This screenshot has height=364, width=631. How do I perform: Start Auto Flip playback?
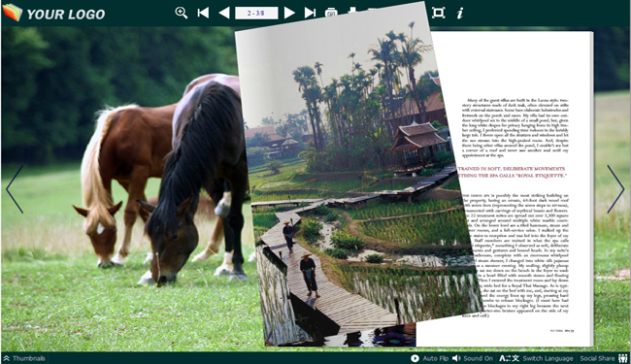tap(429, 358)
